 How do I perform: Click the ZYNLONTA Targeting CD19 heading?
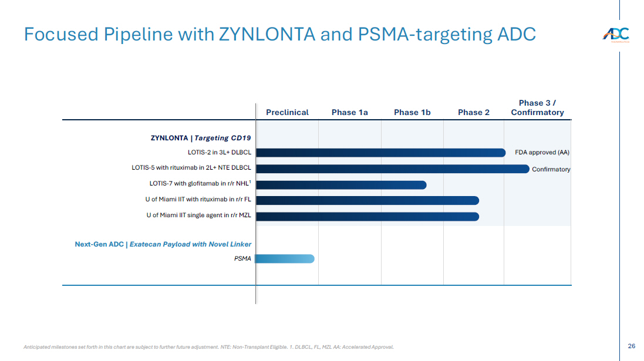(201, 138)
